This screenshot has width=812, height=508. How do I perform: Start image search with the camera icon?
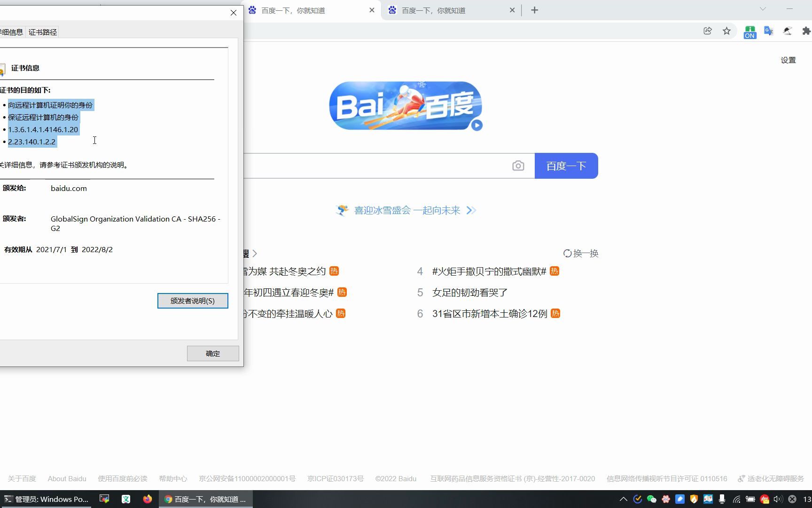click(518, 166)
